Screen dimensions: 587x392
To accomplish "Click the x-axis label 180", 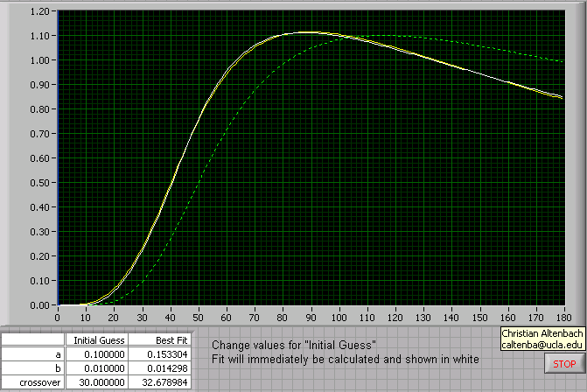I will click(564, 318).
